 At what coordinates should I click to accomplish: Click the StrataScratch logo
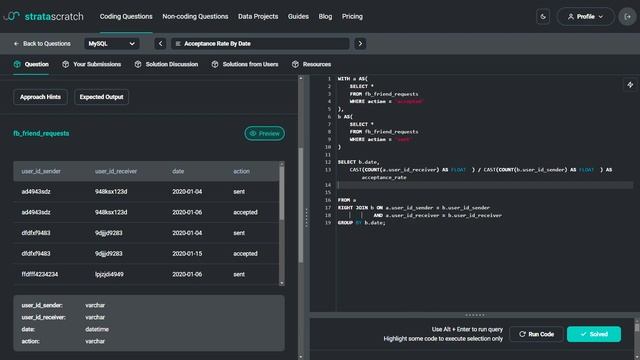(44, 16)
